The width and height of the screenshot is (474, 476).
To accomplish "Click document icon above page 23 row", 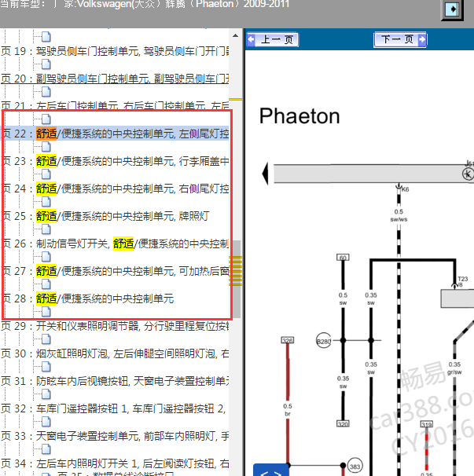I will point(46,147).
